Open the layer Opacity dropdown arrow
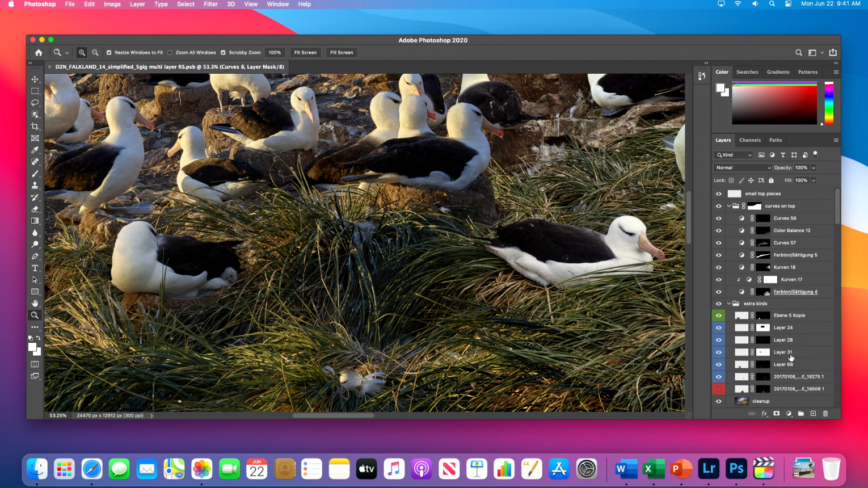The height and width of the screenshot is (488, 868). pyautogui.click(x=813, y=168)
